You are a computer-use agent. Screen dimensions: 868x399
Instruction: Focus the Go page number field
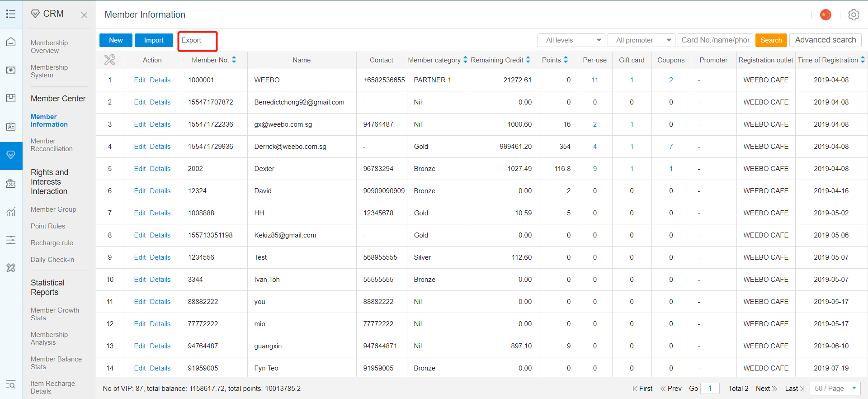[x=710, y=388]
